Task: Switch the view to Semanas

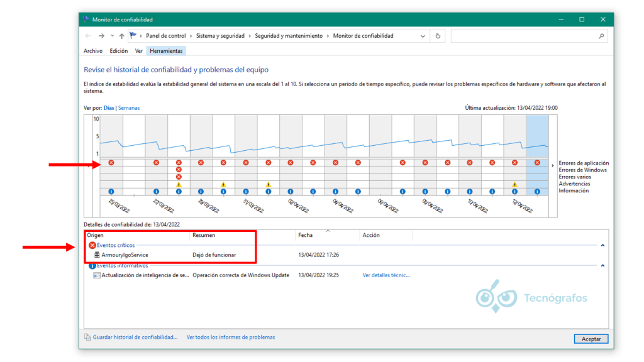Action: coord(129,107)
